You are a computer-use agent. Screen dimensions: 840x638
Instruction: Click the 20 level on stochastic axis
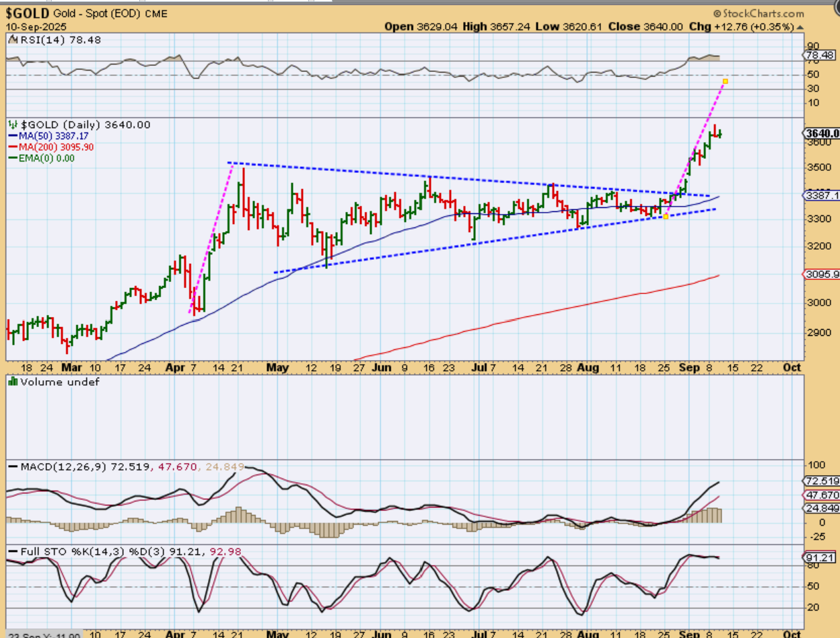tap(812, 608)
